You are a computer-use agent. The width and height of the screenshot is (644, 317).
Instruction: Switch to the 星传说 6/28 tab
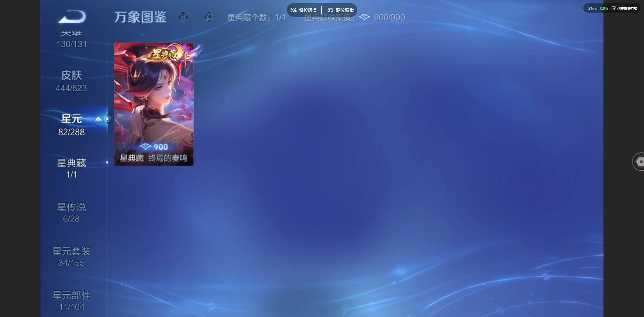pos(71,213)
